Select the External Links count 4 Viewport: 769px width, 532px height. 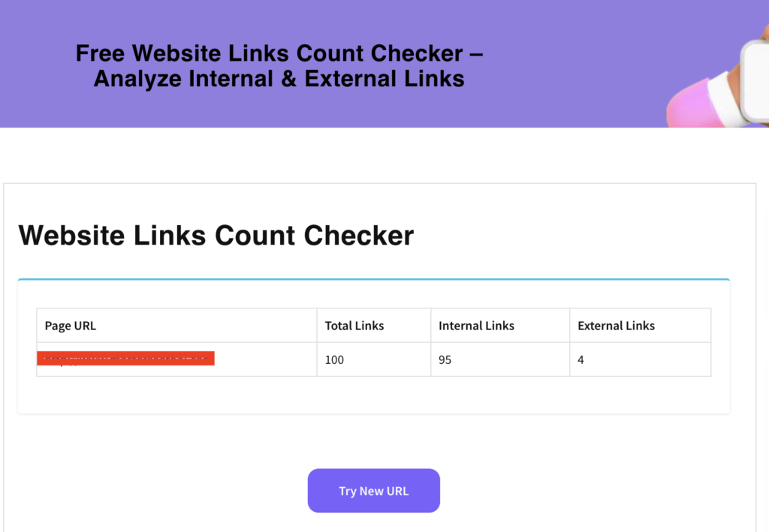tap(580, 359)
